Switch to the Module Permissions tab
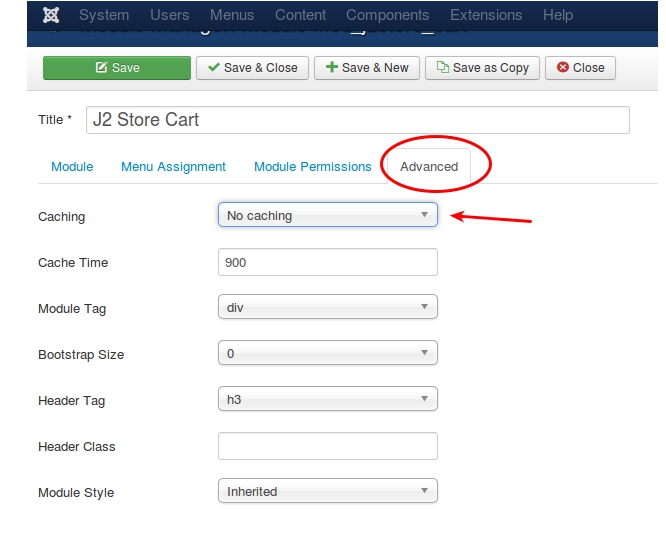666x548 pixels. tap(313, 167)
